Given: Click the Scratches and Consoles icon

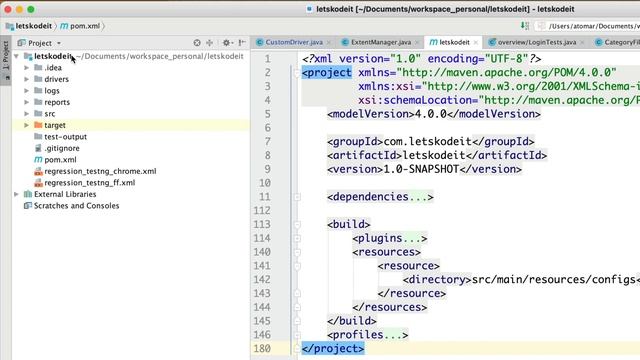Looking at the screenshot, I should tap(28, 205).
